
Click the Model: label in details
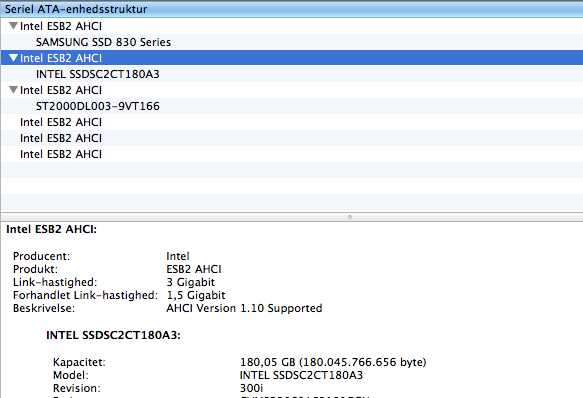[71, 375]
